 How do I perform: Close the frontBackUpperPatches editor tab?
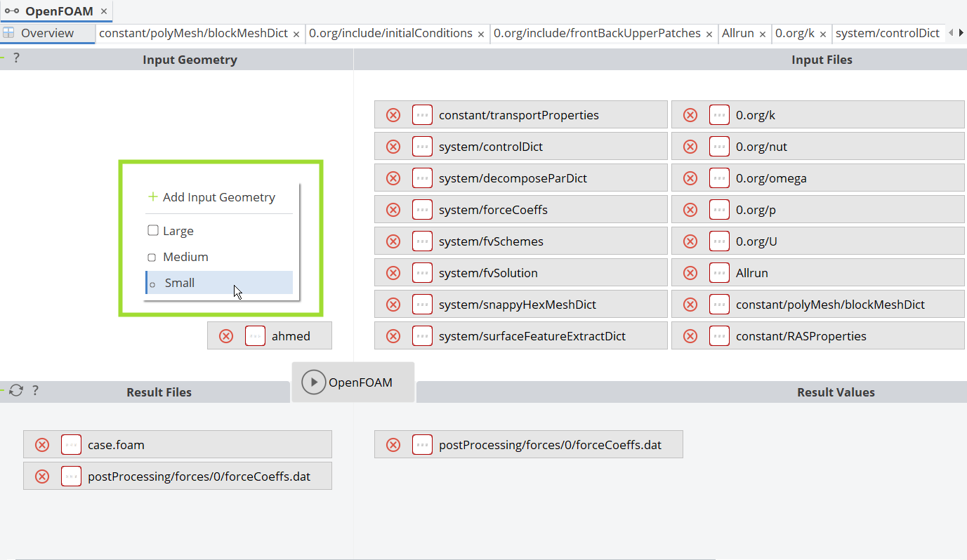pyautogui.click(x=709, y=34)
